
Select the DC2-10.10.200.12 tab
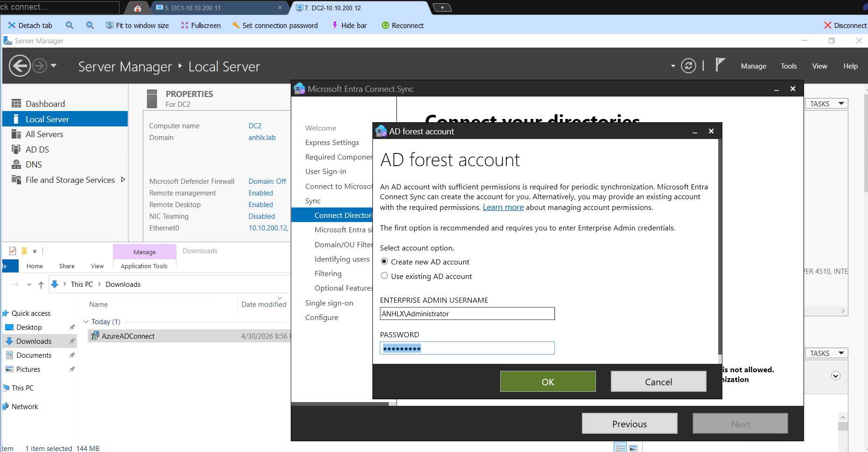(359, 8)
